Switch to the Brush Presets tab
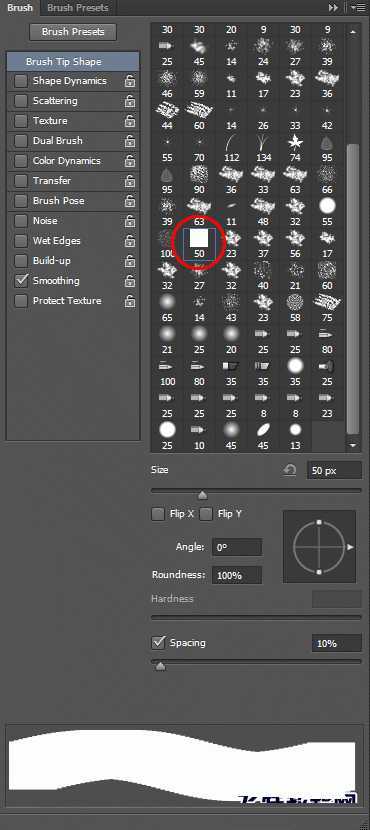370x830 pixels. (77, 7)
